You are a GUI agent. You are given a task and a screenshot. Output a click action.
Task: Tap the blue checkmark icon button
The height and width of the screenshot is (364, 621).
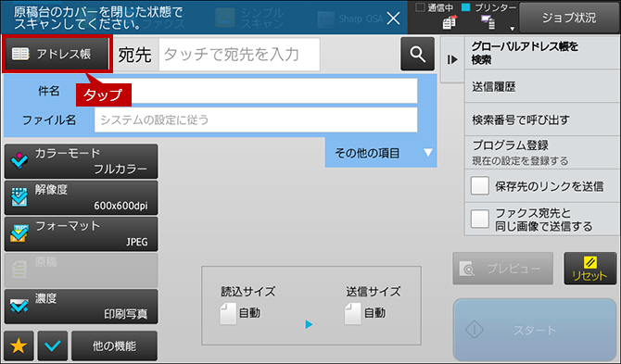click(53, 345)
